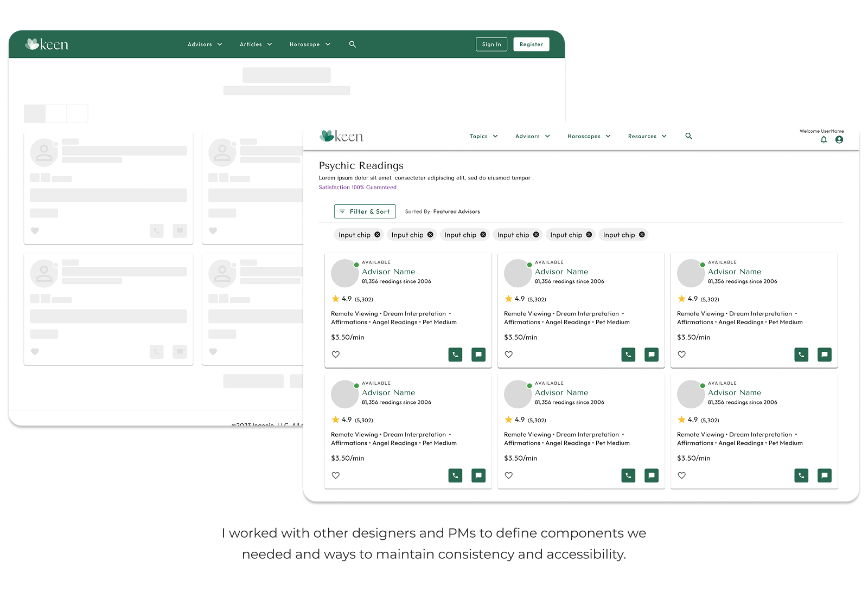
Task: Click 'Welcome UserName' greeting text
Action: click(x=821, y=131)
